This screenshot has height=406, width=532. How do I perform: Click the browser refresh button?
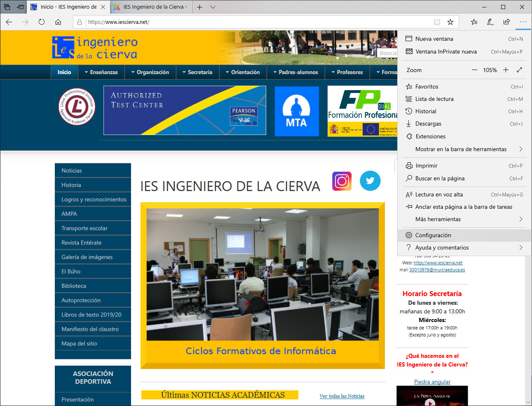click(x=42, y=22)
